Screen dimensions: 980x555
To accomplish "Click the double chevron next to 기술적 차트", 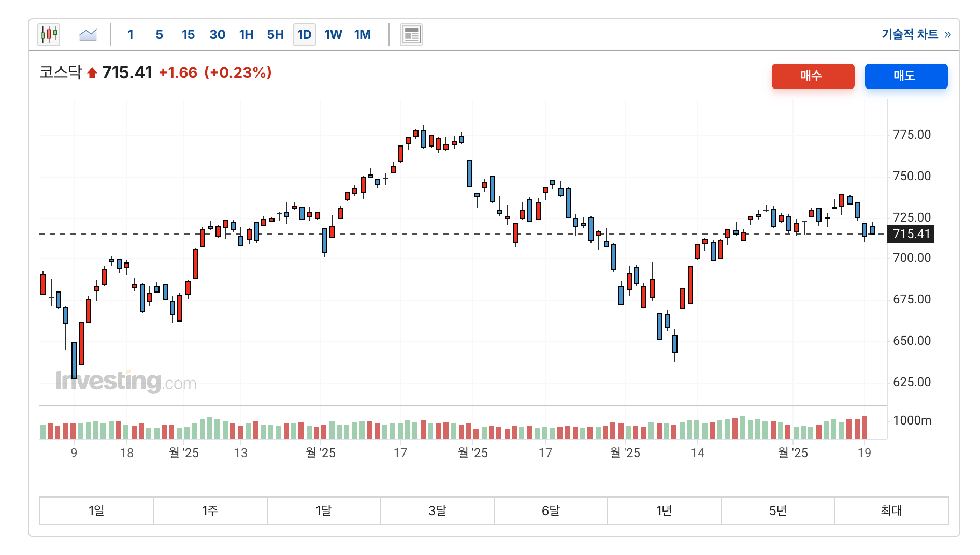I will (x=948, y=35).
